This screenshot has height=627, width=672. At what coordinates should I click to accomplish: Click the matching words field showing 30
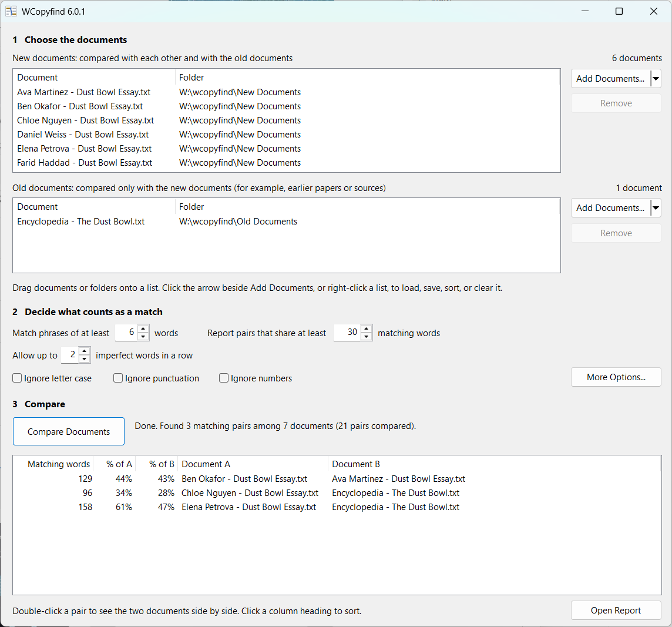click(347, 333)
